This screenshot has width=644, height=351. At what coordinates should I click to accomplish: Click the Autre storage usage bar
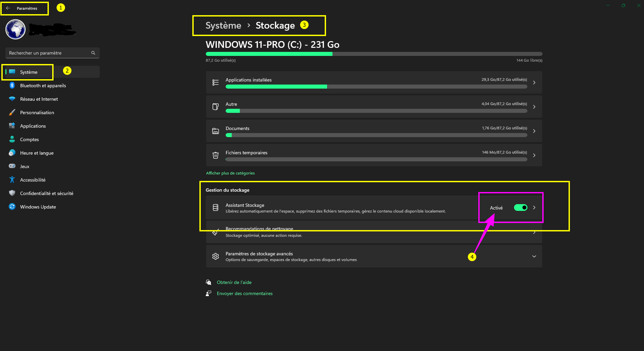click(x=376, y=111)
